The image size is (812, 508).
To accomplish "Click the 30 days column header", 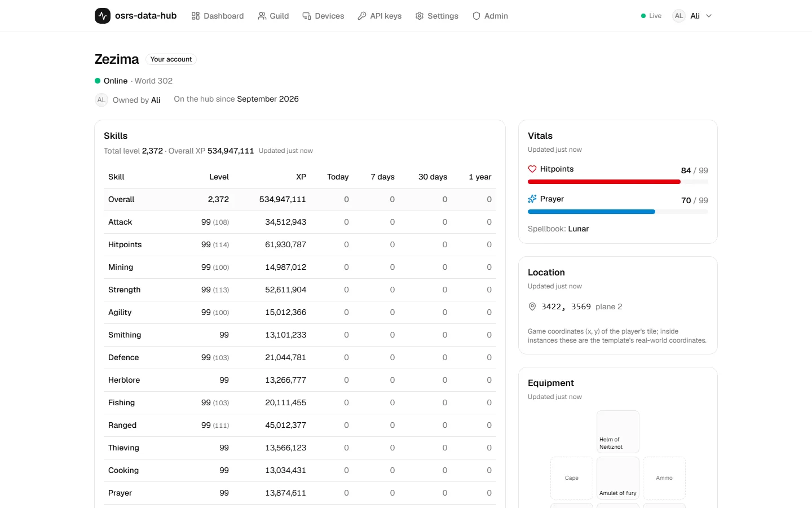I will click(x=433, y=177).
